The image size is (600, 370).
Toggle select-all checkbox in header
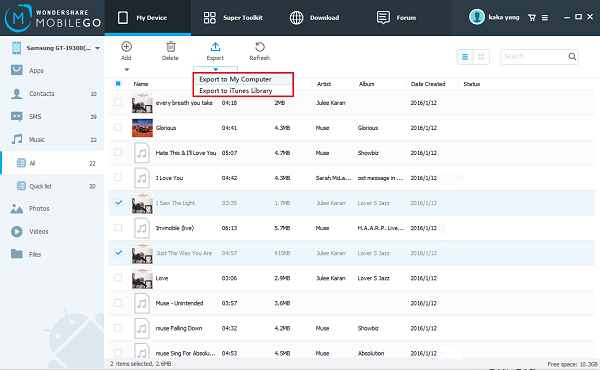pos(118,83)
